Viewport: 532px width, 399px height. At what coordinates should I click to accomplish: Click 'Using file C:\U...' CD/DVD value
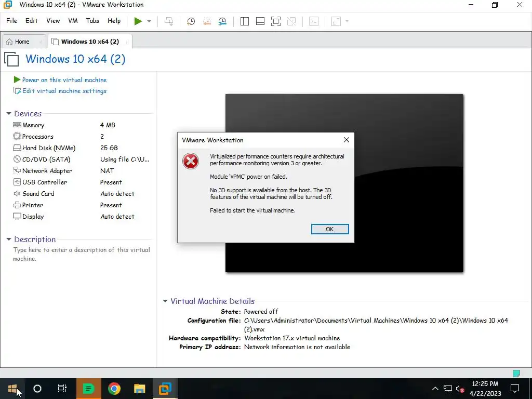(125, 159)
